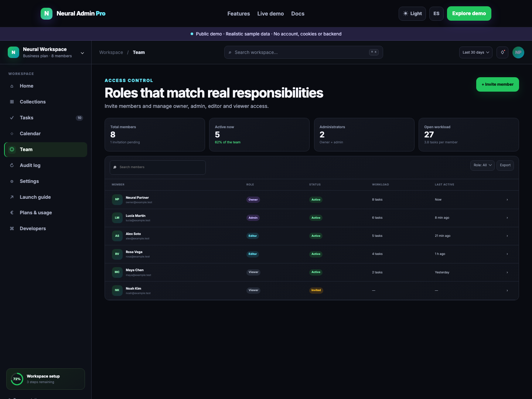Click the Neural Admin Pro logo
Screen dimensions: 532x399
click(x=73, y=14)
